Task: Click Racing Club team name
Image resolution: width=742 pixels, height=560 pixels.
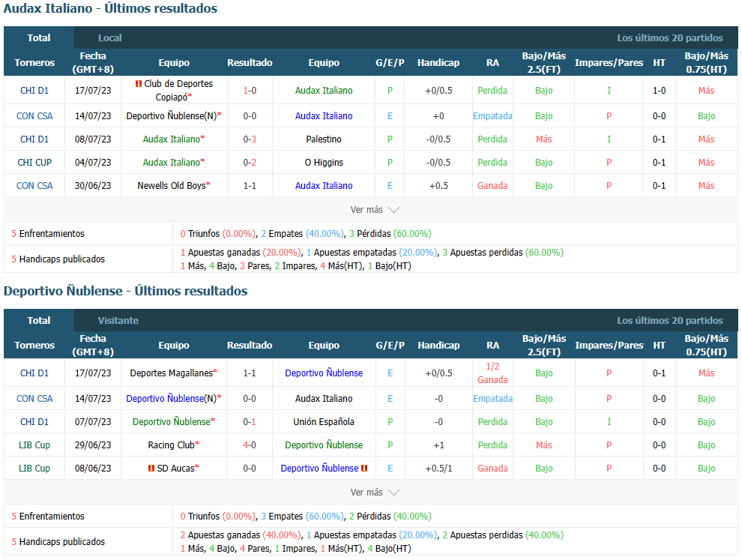Action: pos(172,445)
